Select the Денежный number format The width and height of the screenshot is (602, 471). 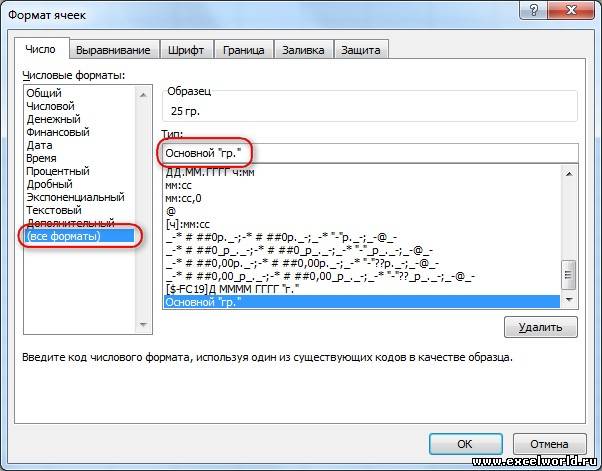point(57,119)
